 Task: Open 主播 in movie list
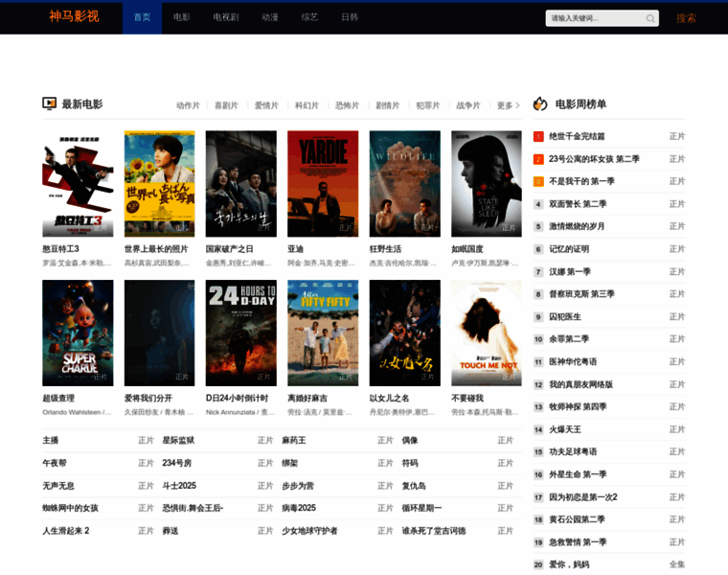(x=51, y=440)
